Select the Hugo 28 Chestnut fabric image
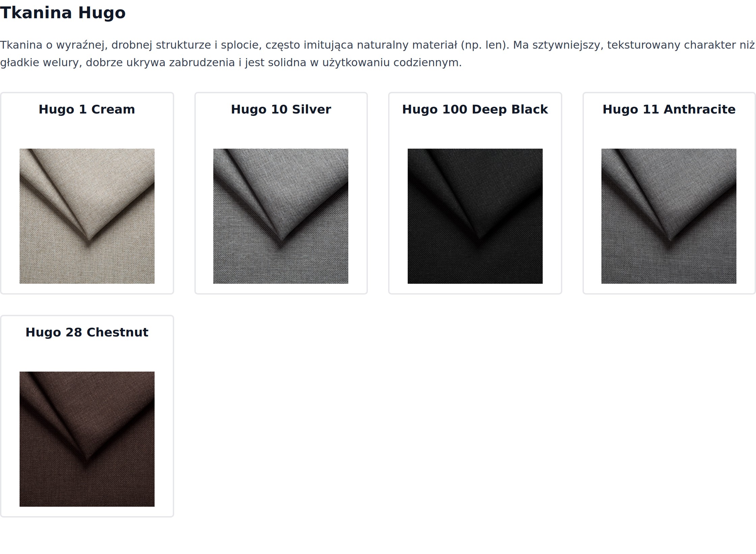 pyautogui.click(x=87, y=439)
